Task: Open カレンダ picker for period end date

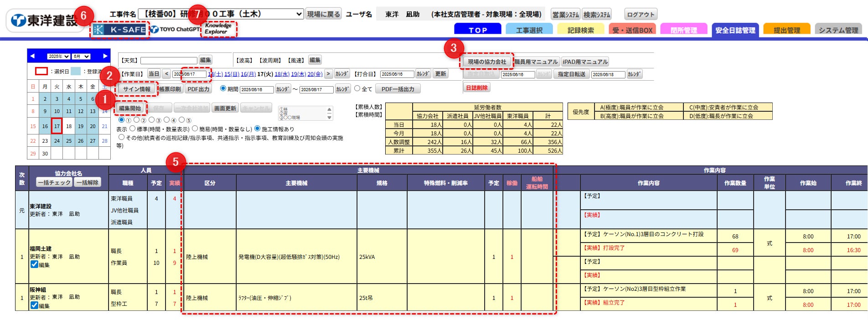Action: (343, 89)
